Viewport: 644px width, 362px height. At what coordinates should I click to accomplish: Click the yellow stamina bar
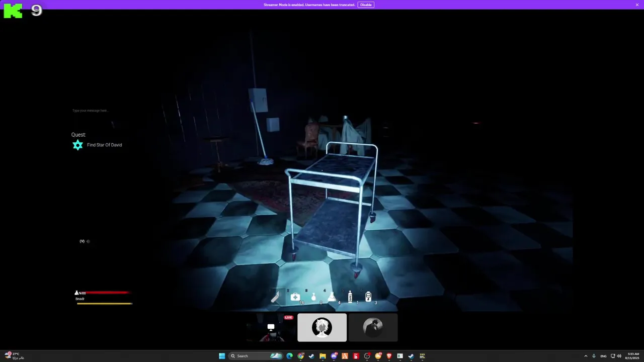point(104,303)
